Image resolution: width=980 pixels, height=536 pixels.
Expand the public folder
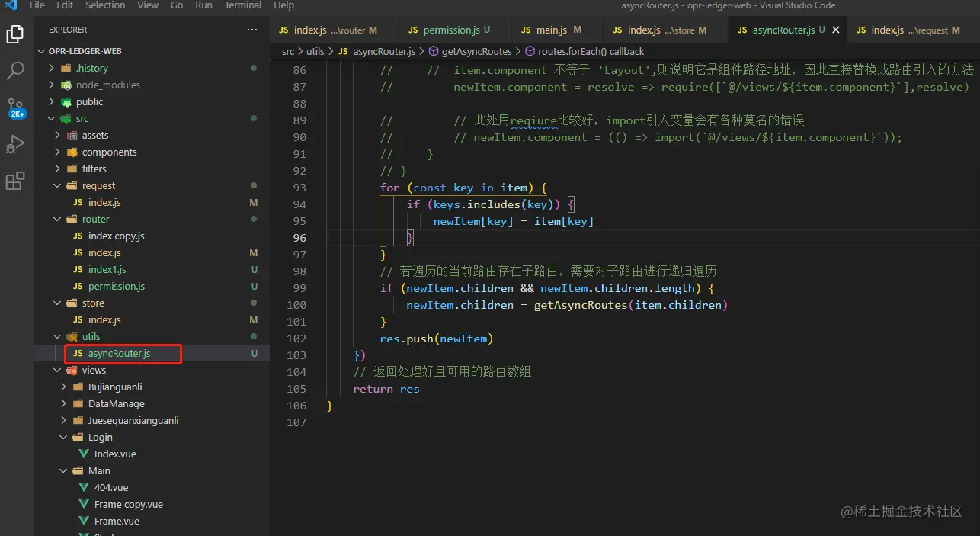[x=89, y=101]
